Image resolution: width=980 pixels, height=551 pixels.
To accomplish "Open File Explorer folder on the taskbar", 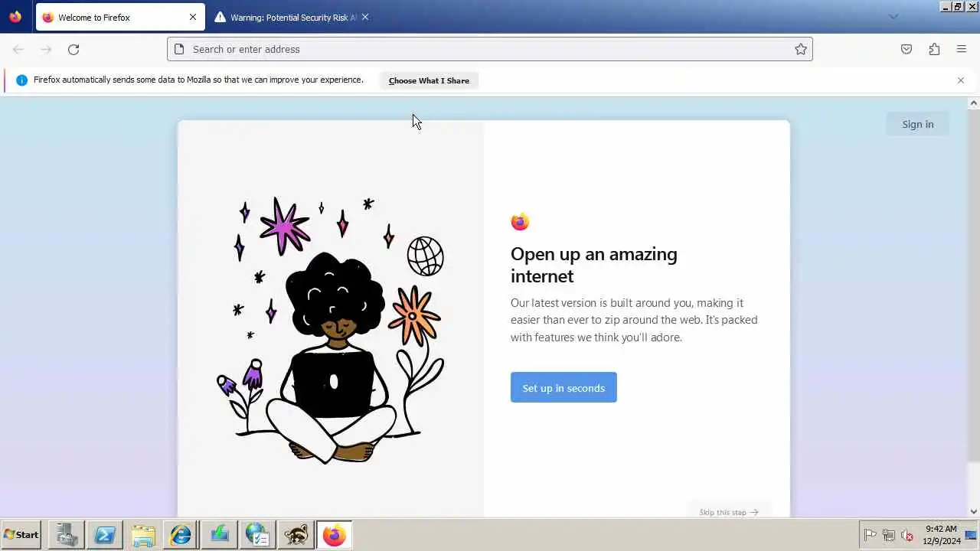I will point(143,535).
